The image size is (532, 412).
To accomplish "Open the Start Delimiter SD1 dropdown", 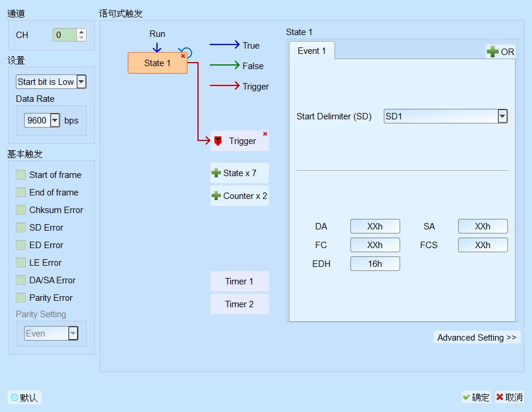I will point(503,116).
